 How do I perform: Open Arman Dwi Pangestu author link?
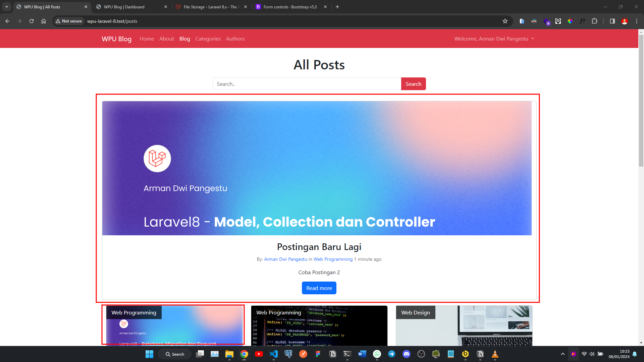pos(285,259)
